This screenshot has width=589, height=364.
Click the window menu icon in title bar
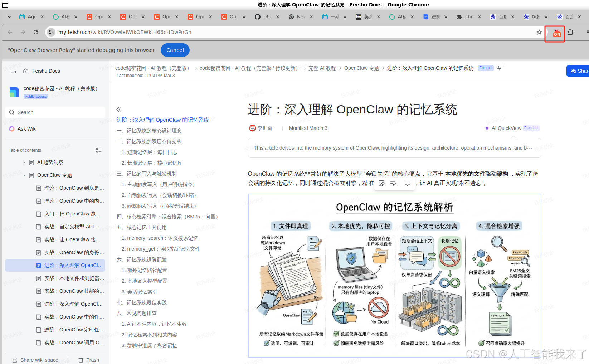[5, 5]
